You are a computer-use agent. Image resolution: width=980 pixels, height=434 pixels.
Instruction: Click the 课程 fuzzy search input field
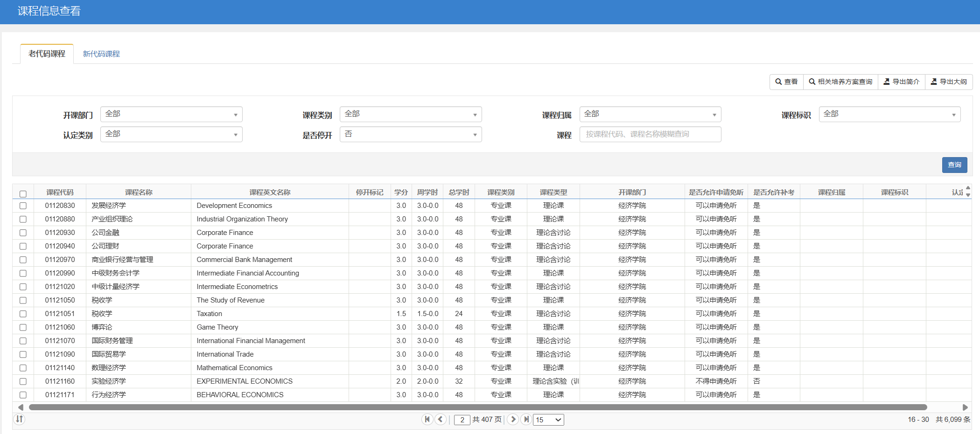click(x=650, y=134)
